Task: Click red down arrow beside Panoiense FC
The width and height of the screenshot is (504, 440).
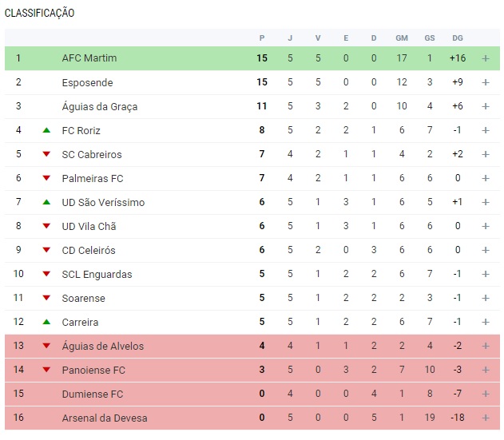Action: coord(46,370)
